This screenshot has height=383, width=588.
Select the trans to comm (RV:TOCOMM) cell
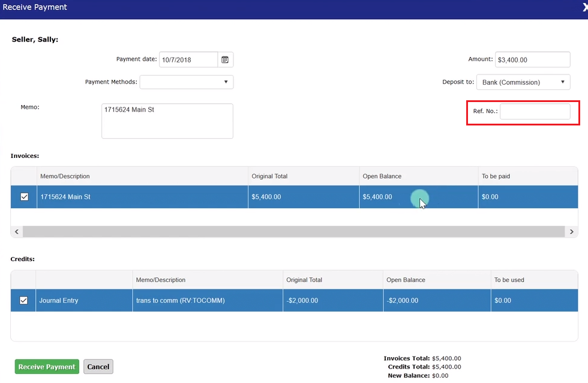click(x=207, y=300)
